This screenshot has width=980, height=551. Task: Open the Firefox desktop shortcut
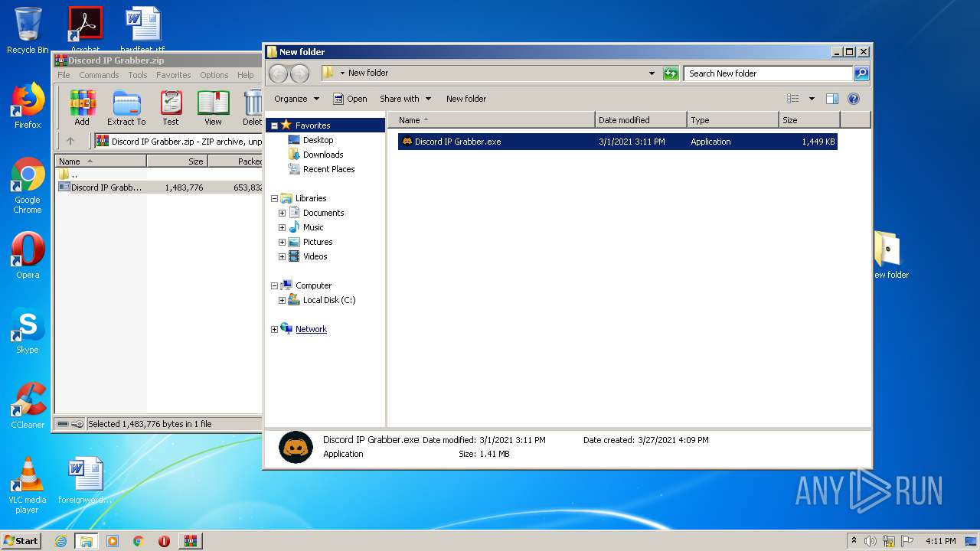pos(28,106)
